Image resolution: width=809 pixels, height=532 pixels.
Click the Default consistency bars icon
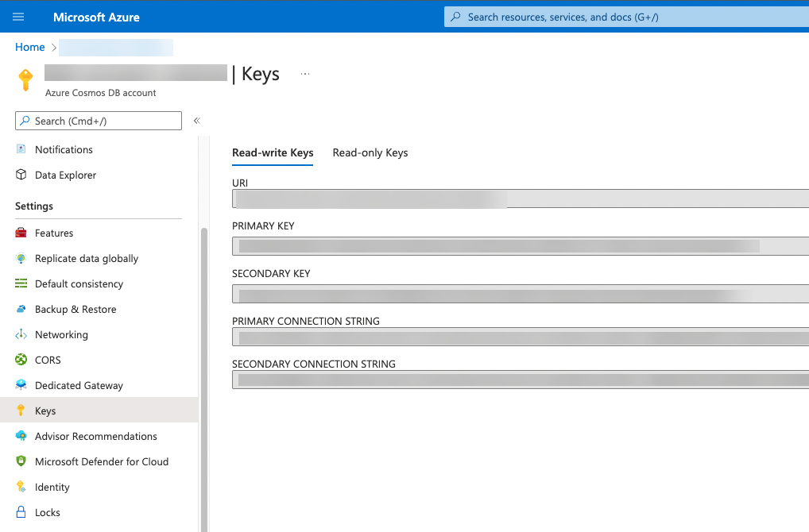pyautogui.click(x=21, y=283)
